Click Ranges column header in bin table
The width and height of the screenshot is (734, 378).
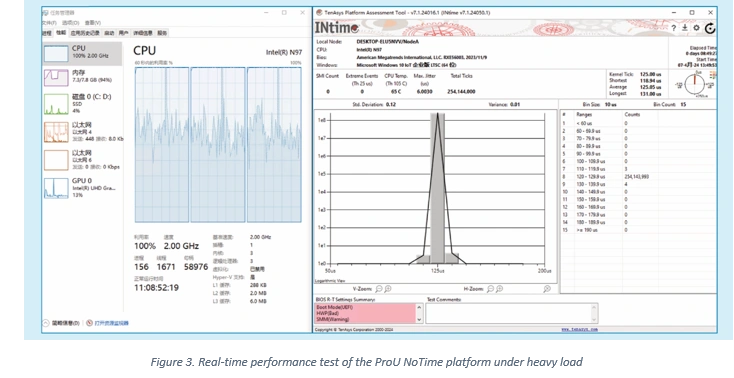(x=584, y=114)
